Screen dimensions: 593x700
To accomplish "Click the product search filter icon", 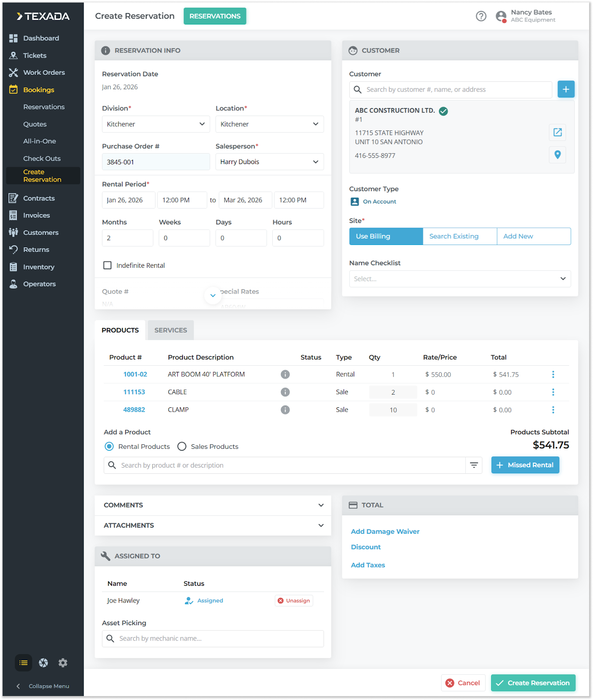I will point(474,465).
